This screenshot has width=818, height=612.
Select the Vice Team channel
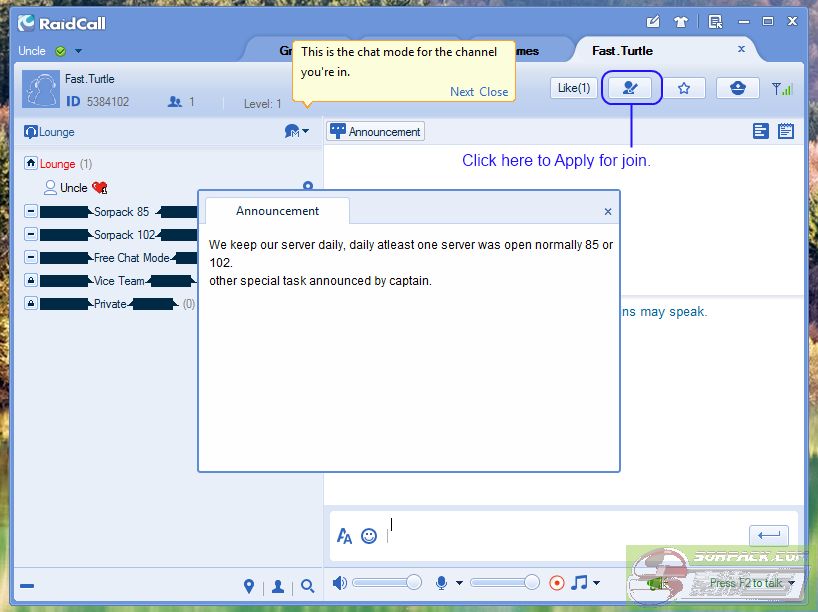coord(119,281)
